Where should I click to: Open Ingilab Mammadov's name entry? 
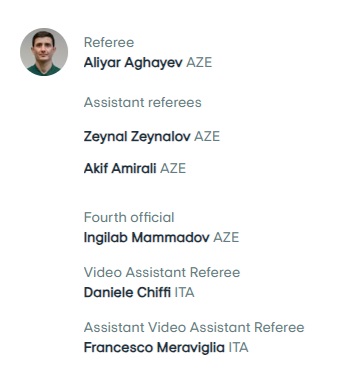click(x=147, y=238)
